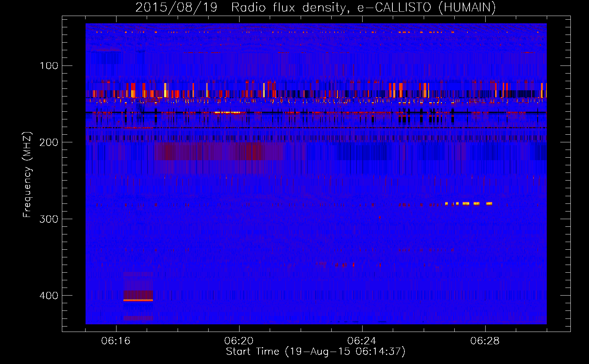Click the "06:24" time tick label

362,341
